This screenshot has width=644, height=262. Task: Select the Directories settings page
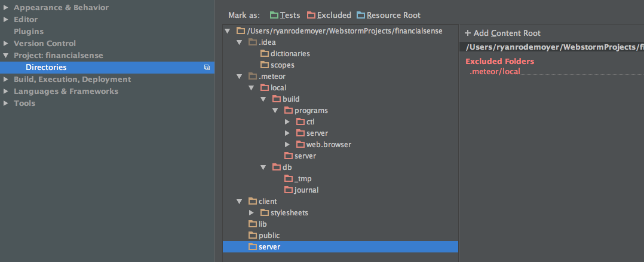point(107,68)
